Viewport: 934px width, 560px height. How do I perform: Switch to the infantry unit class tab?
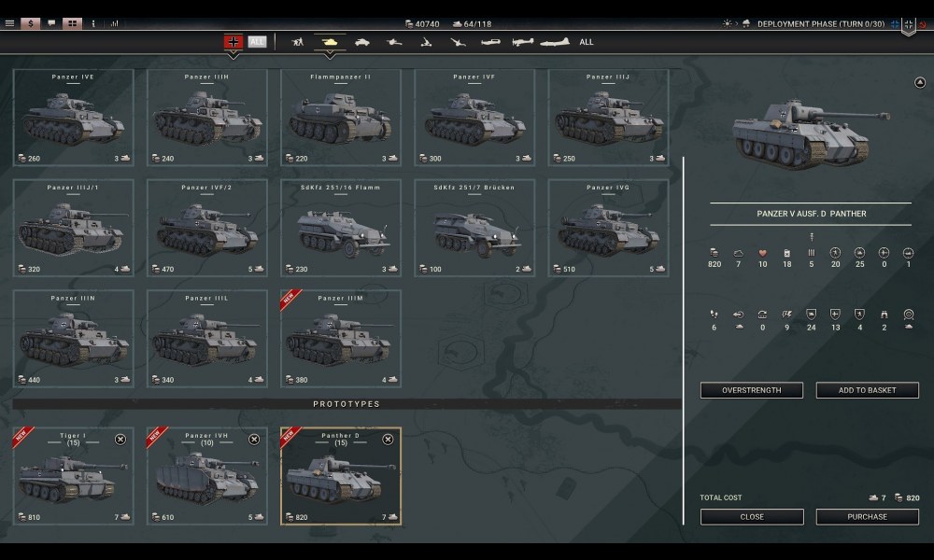(298, 42)
